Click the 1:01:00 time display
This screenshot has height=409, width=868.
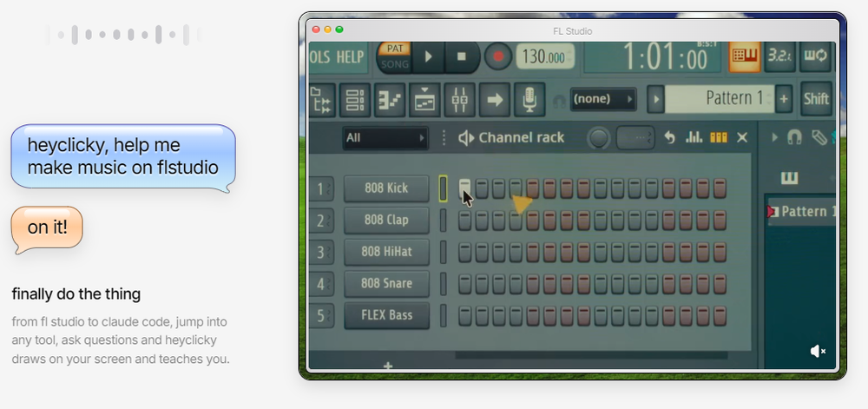click(x=654, y=57)
